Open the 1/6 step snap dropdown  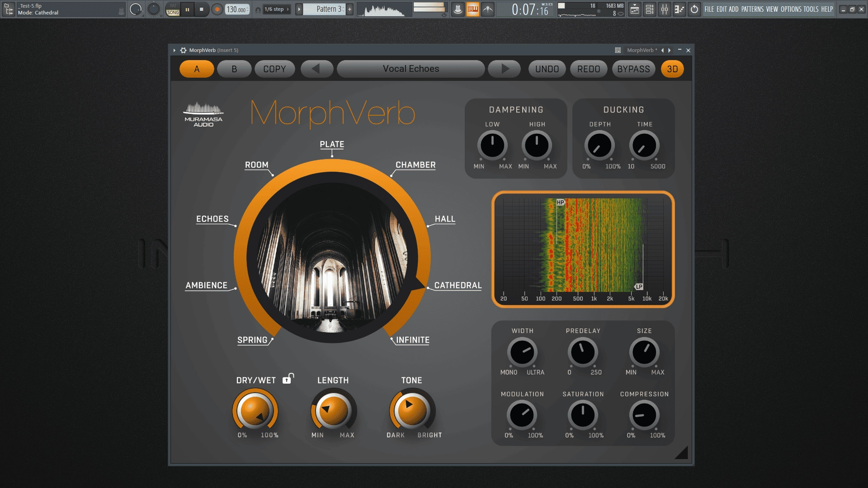pyautogui.click(x=277, y=9)
